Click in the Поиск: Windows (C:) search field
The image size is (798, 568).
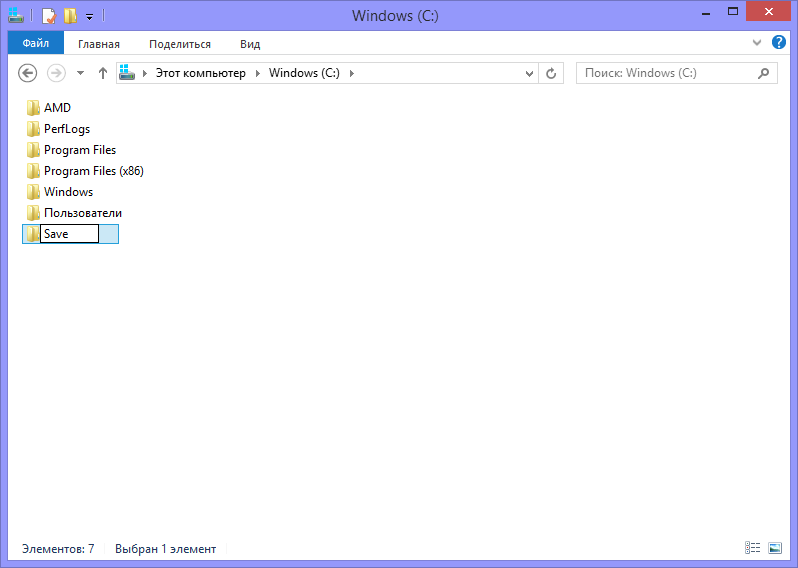pos(667,73)
